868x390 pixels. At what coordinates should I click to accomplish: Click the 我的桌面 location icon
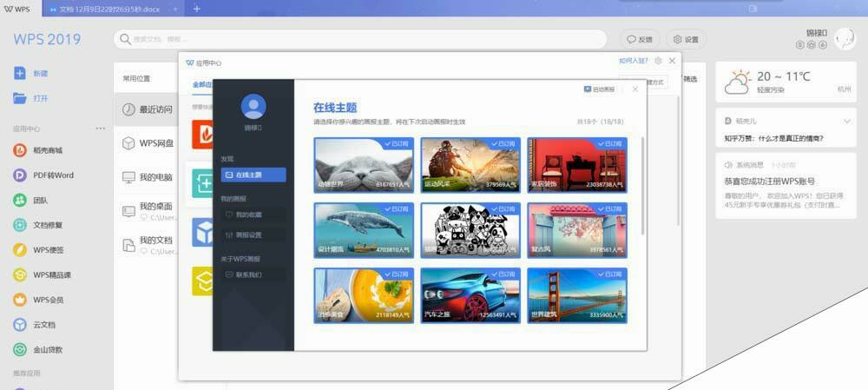(x=128, y=211)
